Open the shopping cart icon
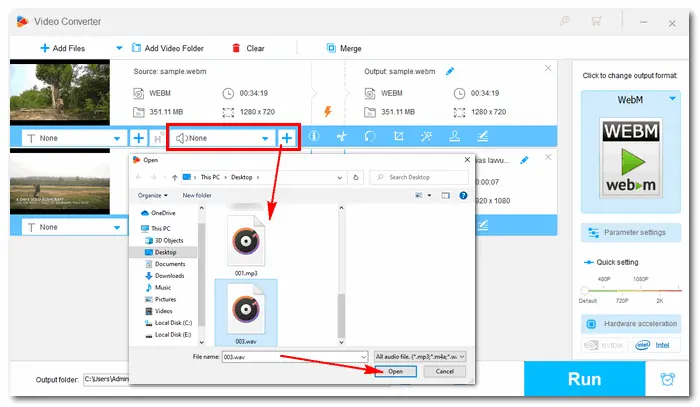 596,21
